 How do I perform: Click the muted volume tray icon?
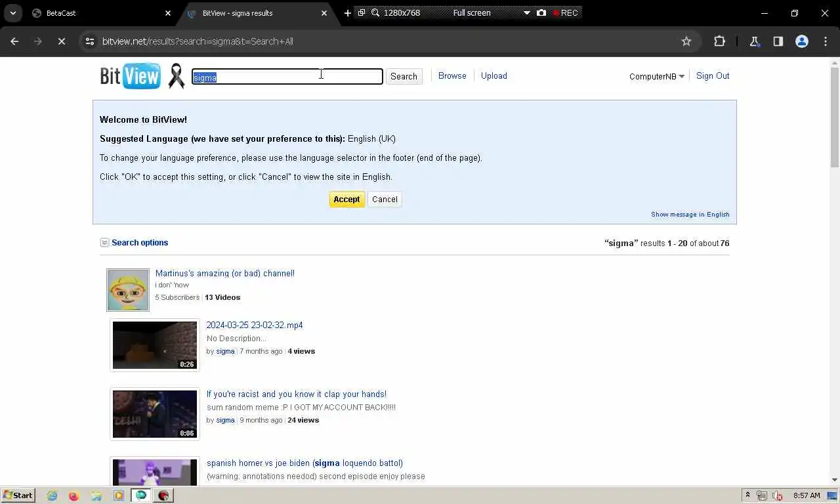click(x=778, y=495)
